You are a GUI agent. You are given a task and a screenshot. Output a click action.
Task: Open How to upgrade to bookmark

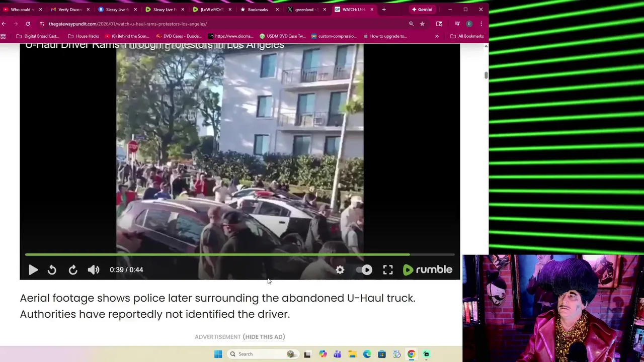(x=385, y=36)
